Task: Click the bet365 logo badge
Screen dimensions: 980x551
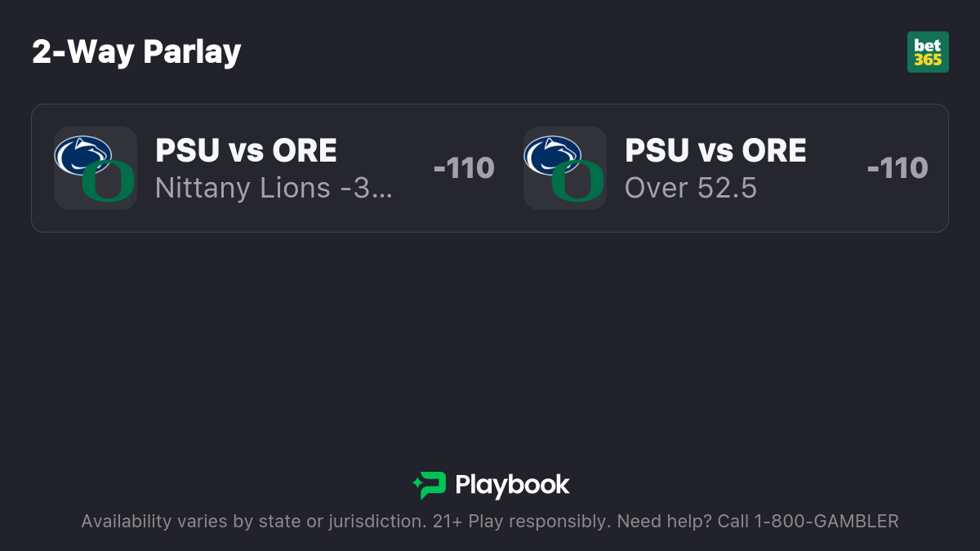Action: coord(928,52)
